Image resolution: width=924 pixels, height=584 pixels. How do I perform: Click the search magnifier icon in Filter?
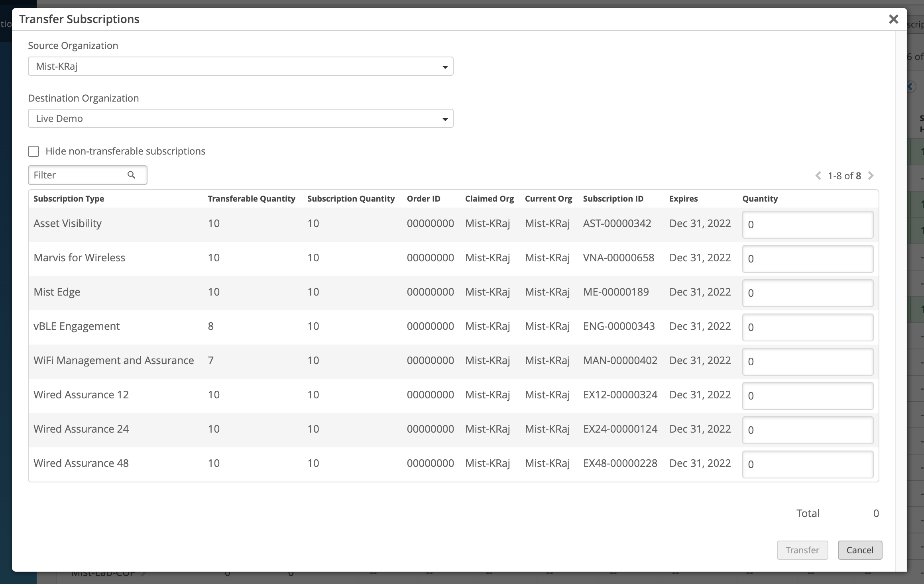(131, 175)
